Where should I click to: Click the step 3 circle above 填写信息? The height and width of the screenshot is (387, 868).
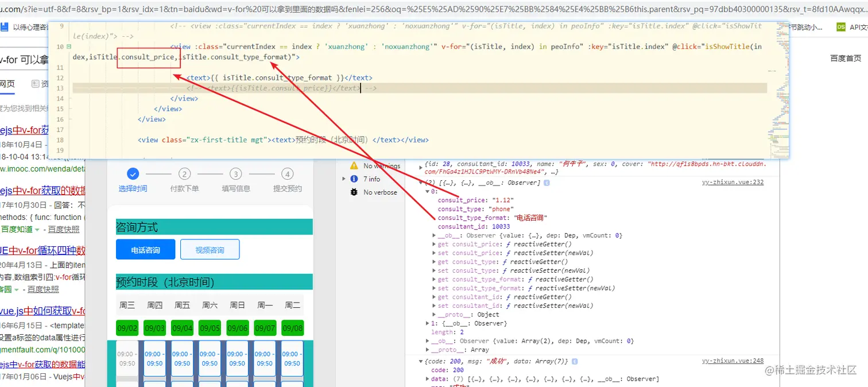pos(236,174)
